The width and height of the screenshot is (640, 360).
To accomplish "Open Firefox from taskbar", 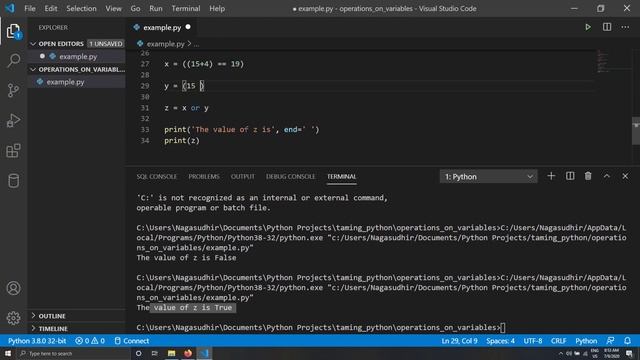I will 188,353.
